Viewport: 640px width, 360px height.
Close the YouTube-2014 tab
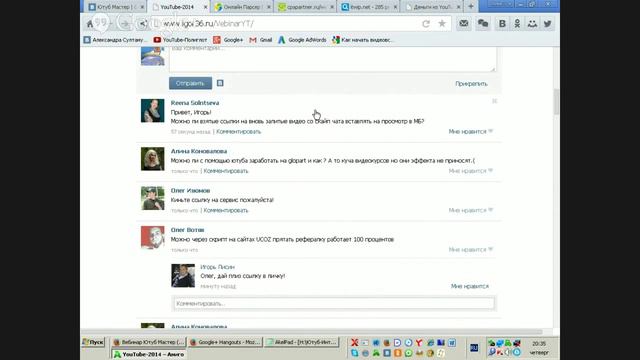point(205,7)
